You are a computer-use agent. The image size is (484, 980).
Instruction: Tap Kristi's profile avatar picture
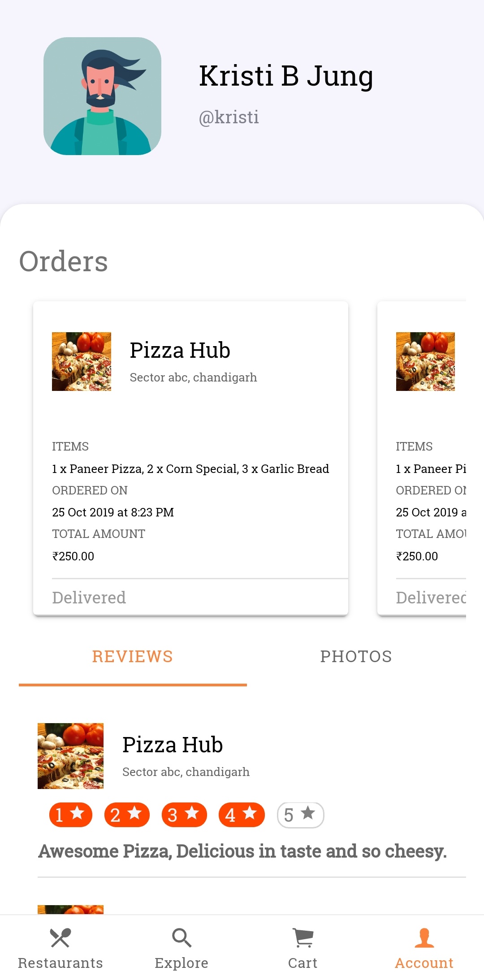(x=102, y=96)
